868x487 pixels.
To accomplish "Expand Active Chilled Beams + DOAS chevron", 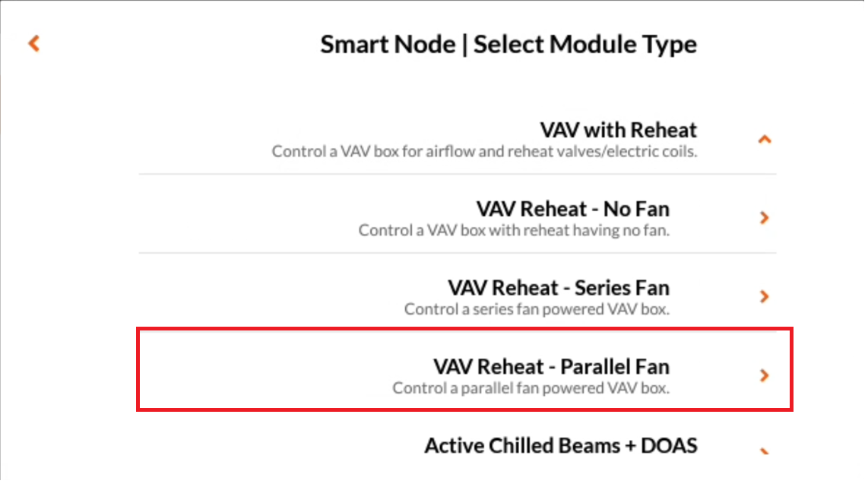I will point(765,451).
